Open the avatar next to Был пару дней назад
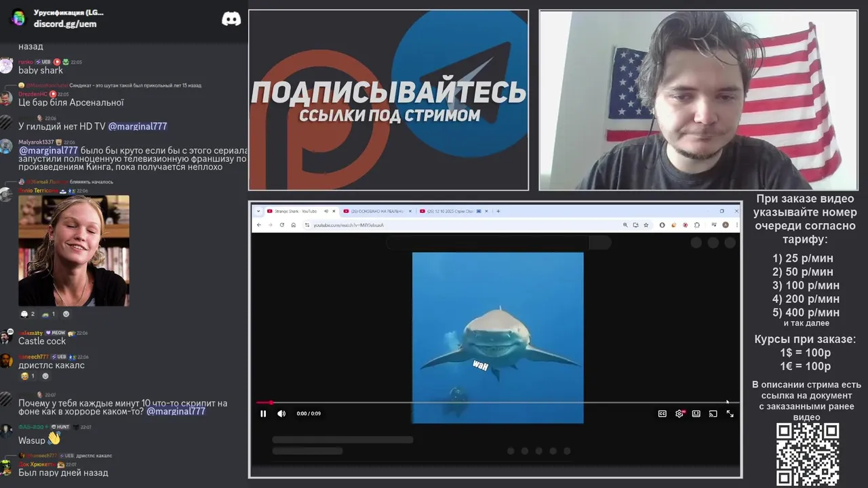Viewport: 868px width, 488px height. pyautogui.click(x=6, y=468)
